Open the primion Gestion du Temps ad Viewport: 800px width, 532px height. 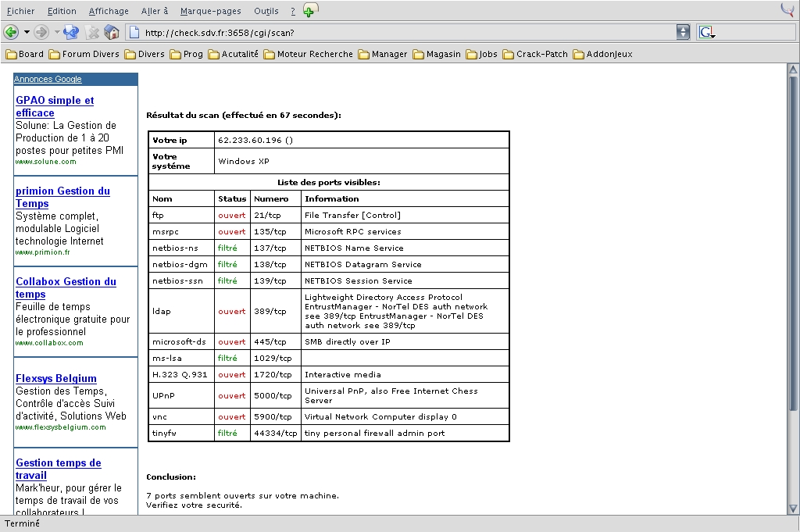coord(62,197)
